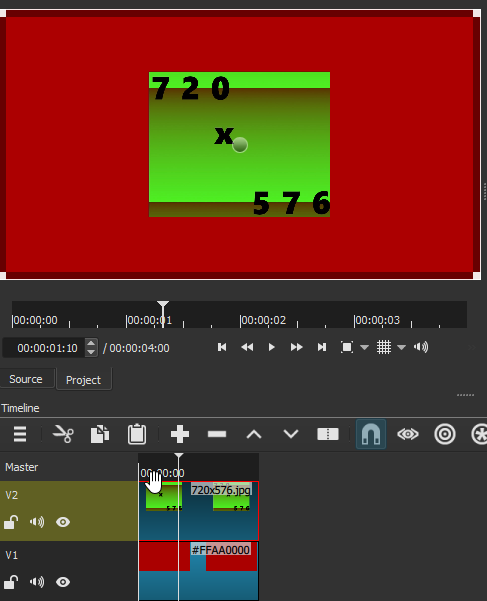Click the Paste clipboard icon
Screen dimensions: 487x601
tap(137, 434)
